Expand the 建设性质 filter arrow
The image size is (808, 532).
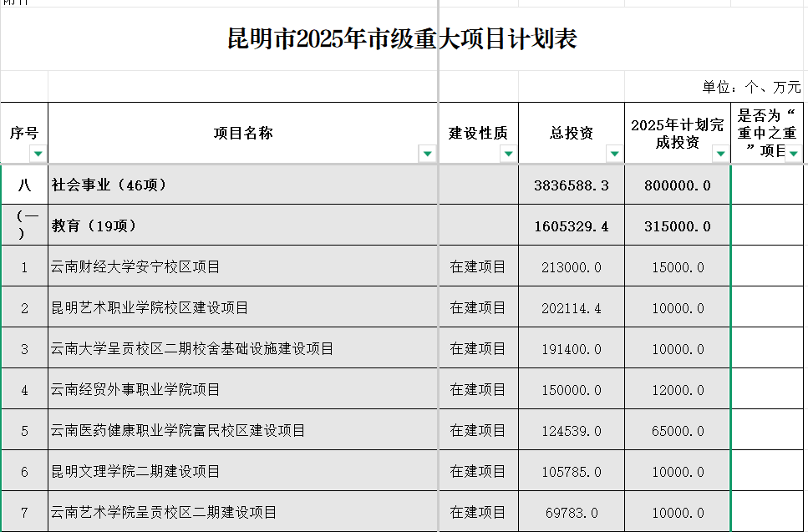(507, 154)
